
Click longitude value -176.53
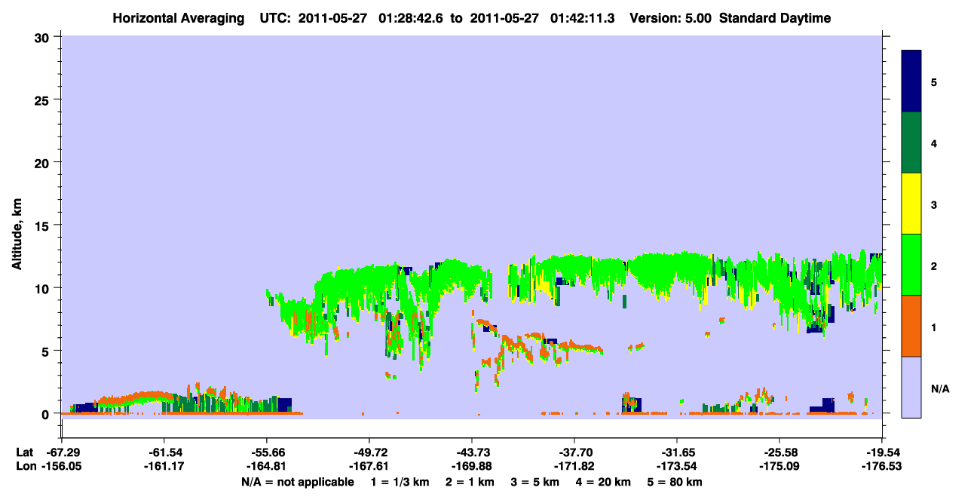pyautogui.click(x=882, y=466)
